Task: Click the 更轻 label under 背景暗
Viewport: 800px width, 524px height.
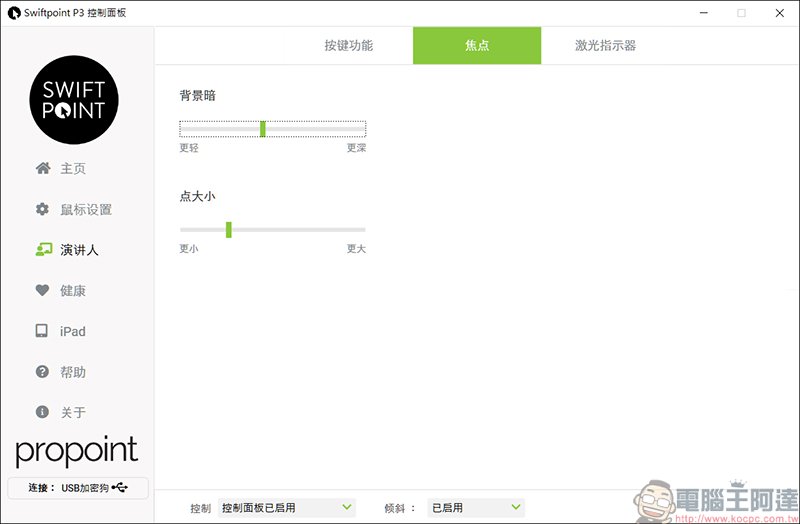Action: pos(189,148)
